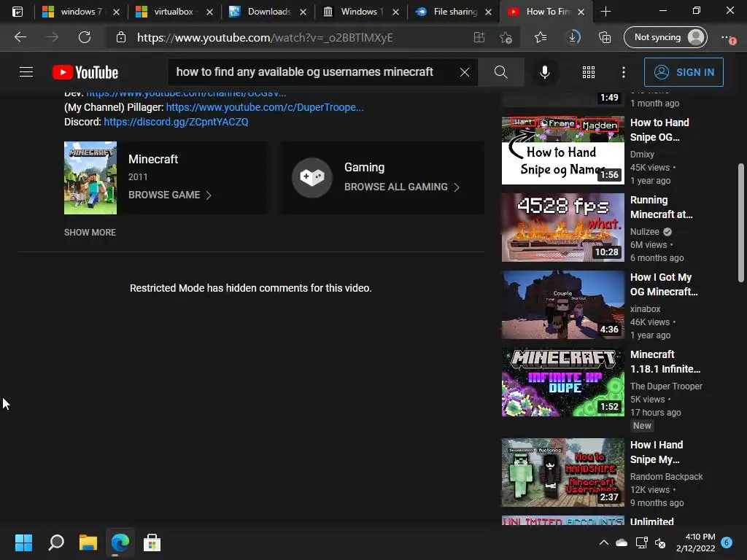Screen dimensions: 747x560
Task: Click BROWSE ALL GAMING link
Action: (x=402, y=187)
